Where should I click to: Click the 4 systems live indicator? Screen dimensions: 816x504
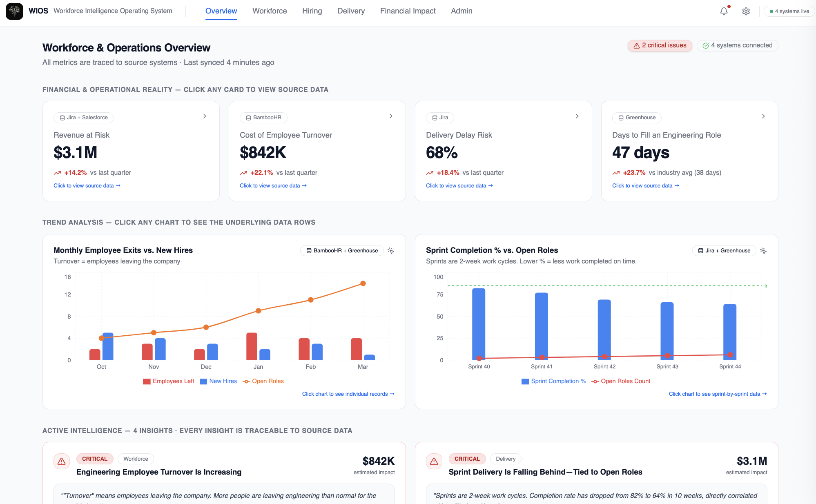(789, 11)
